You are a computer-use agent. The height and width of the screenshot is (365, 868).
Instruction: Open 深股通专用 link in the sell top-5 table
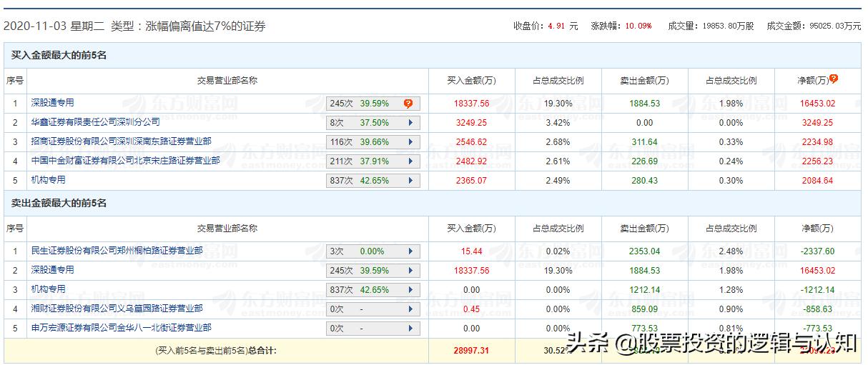pos(52,270)
